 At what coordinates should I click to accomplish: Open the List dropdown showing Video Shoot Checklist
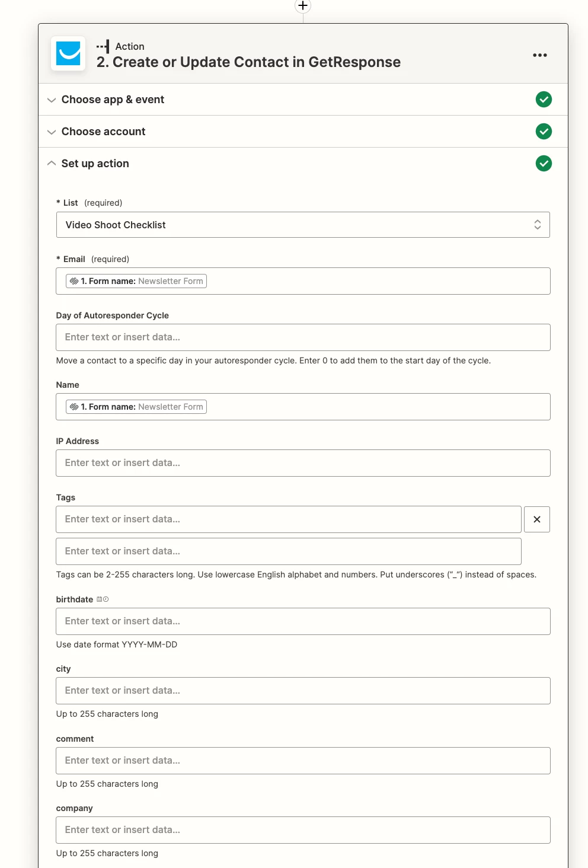click(303, 225)
